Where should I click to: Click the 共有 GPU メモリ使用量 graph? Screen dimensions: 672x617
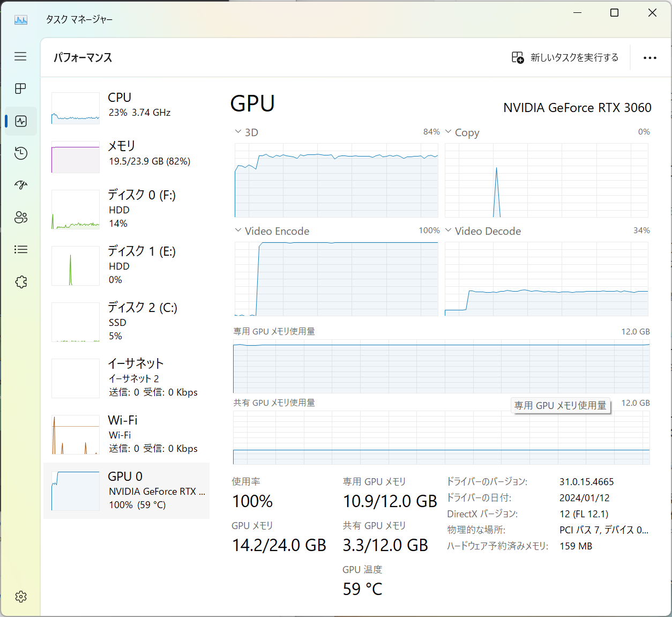tap(442, 437)
